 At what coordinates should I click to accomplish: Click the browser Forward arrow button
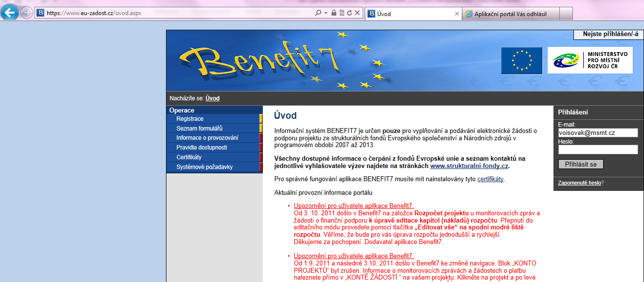click(x=26, y=13)
